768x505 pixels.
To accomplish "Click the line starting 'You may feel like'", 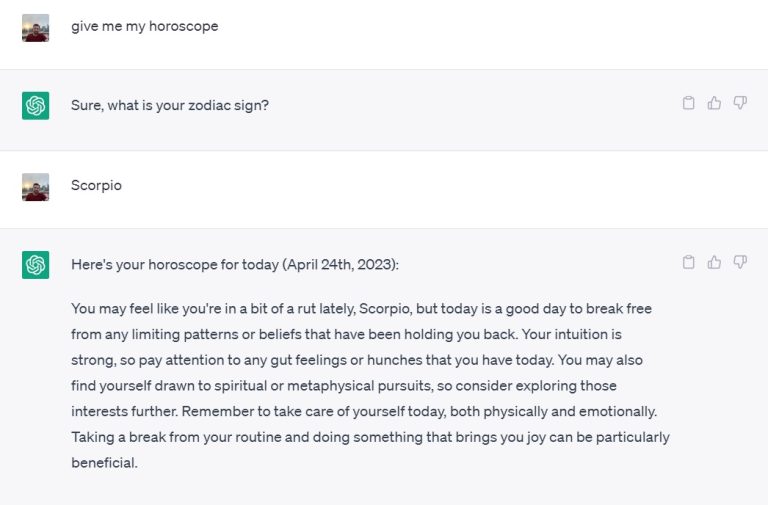I will tap(361, 309).
